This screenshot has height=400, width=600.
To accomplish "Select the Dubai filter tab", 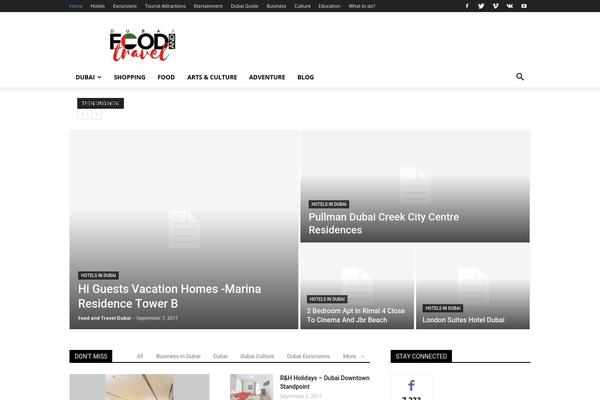I will tap(220, 356).
